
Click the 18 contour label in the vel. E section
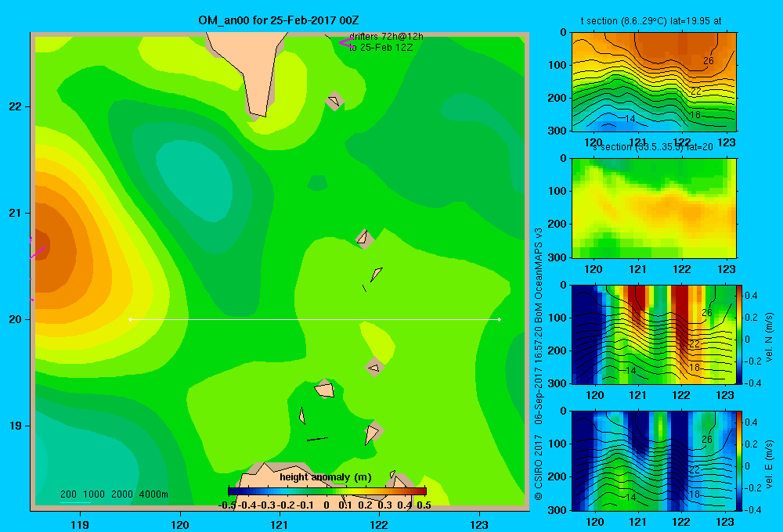695,494
